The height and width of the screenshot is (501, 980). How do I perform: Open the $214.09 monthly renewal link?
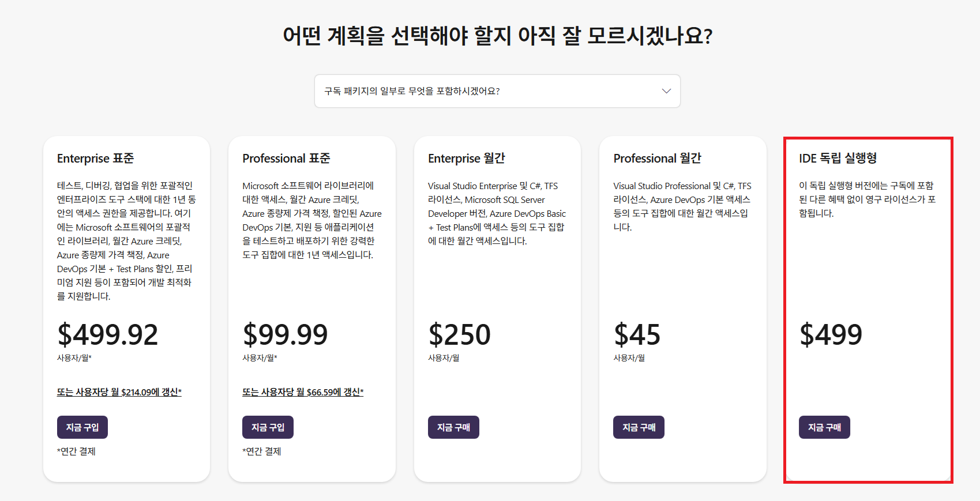coord(119,392)
